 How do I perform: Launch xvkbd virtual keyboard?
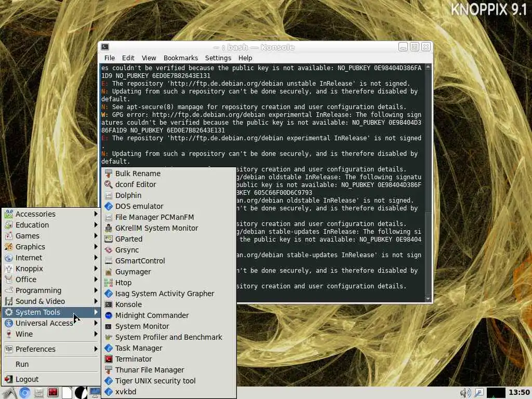coord(169,392)
